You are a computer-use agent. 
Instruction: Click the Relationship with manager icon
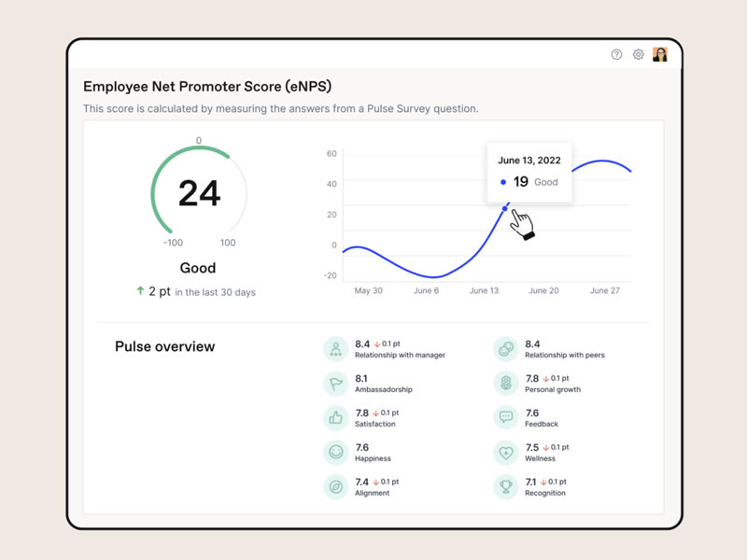coord(335,349)
